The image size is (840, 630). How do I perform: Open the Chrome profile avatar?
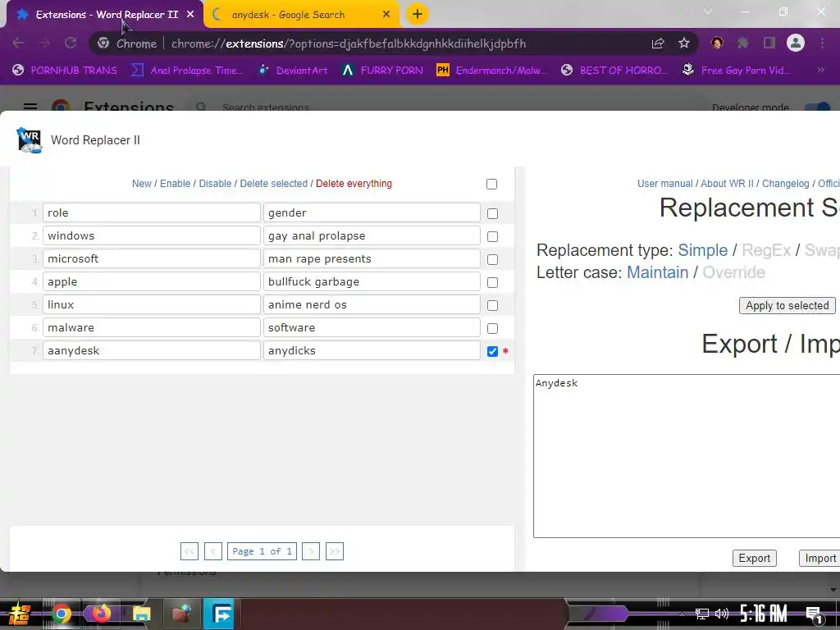click(796, 43)
